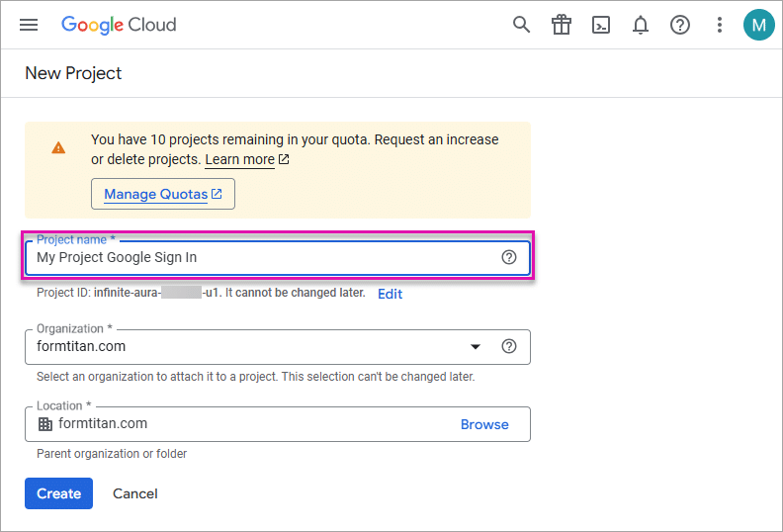Click the gift free trial icon
Viewport: 783px width, 532px height.
point(562,25)
